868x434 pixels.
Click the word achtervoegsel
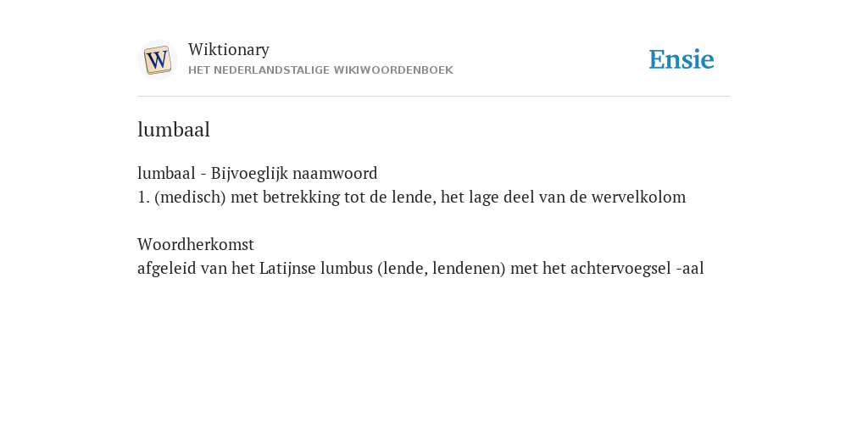click(620, 269)
